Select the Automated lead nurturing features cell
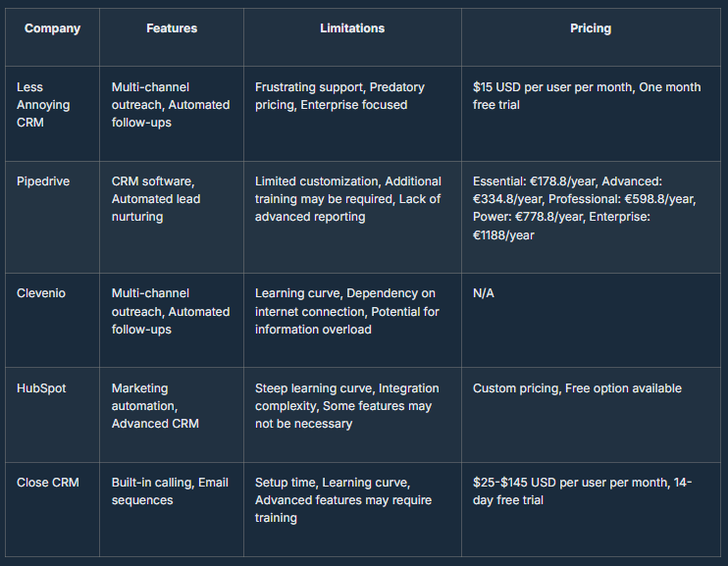The height and width of the screenshot is (566, 728). point(156,199)
